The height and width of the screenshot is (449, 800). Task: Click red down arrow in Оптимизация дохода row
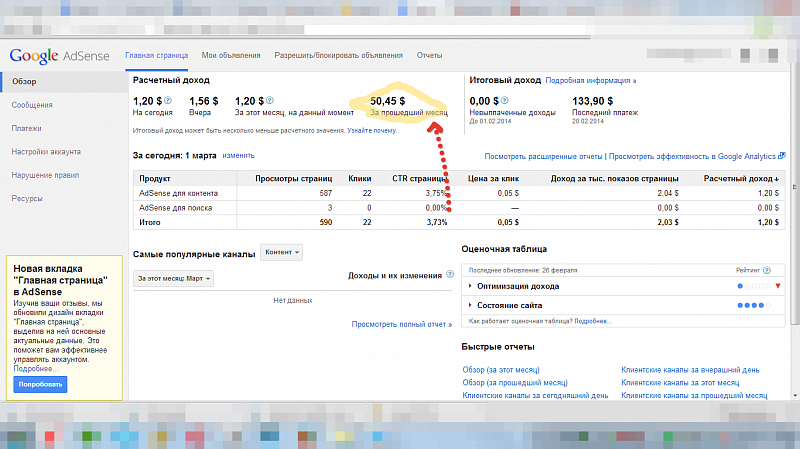(778, 286)
